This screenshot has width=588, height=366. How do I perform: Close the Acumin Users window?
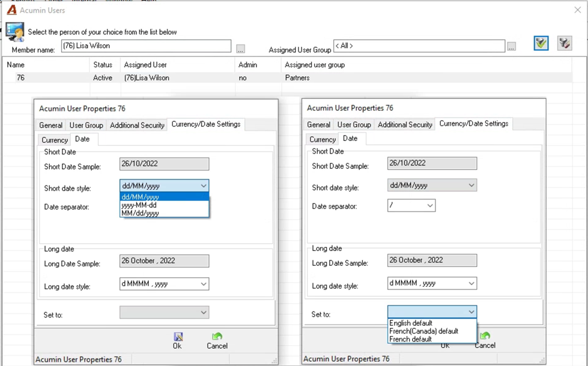pyautogui.click(x=578, y=10)
